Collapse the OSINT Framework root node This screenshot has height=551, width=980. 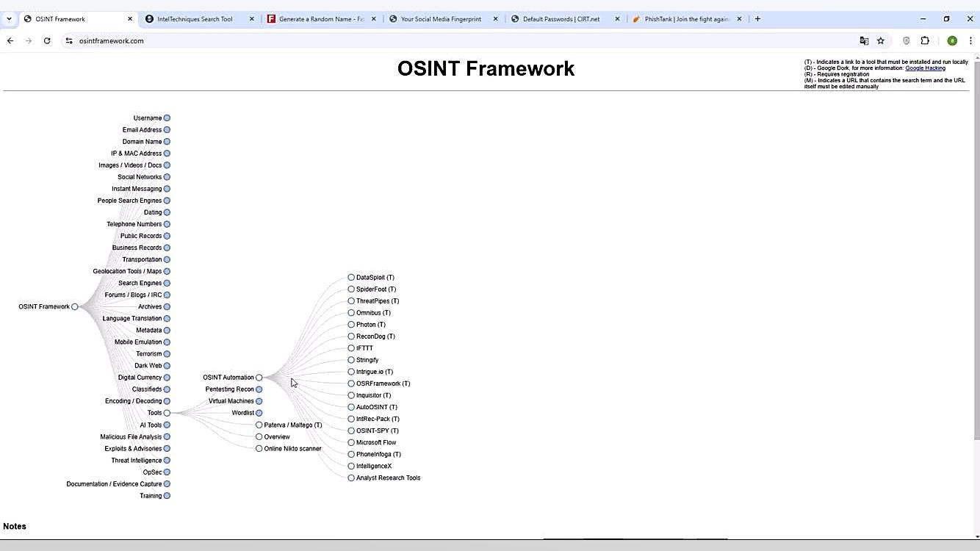pyautogui.click(x=75, y=307)
